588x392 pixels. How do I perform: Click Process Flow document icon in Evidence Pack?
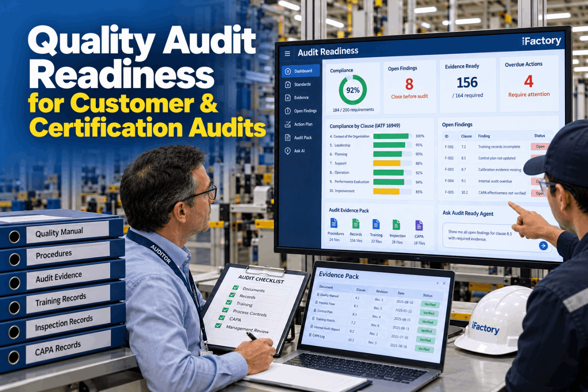click(x=317, y=302)
